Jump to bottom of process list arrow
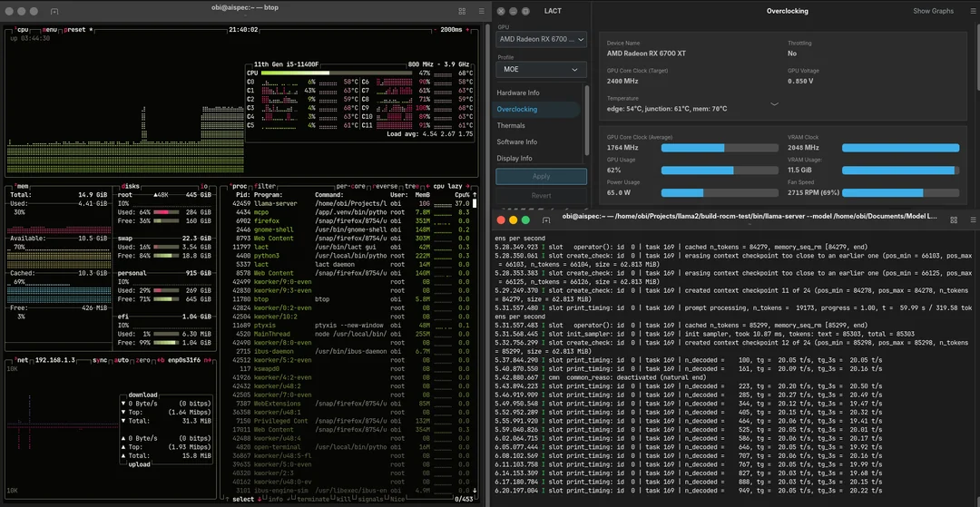 [475, 491]
